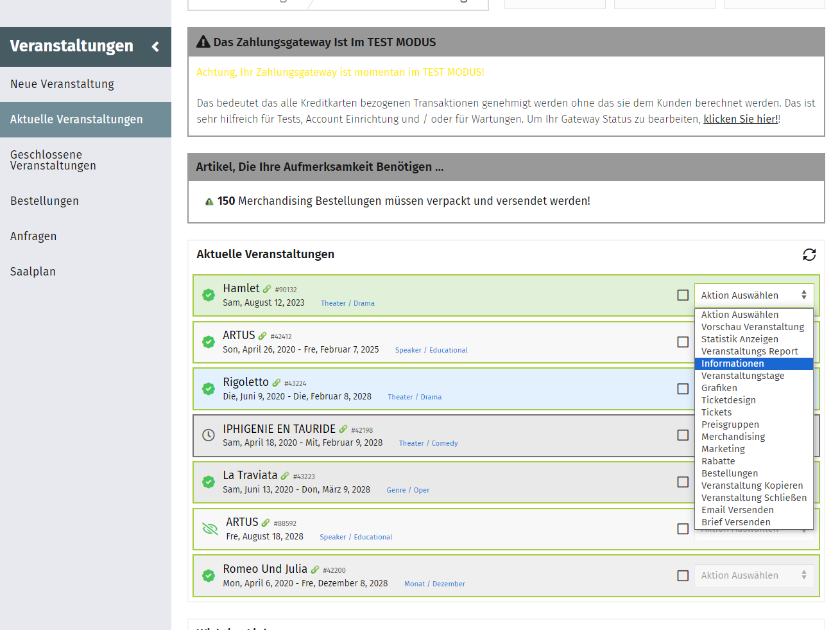Viewport: 840px width, 630px height.
Task: Click the clock status icon for IPHIGENIE EN TAURIDE
Action: click(x=209, y=435)
